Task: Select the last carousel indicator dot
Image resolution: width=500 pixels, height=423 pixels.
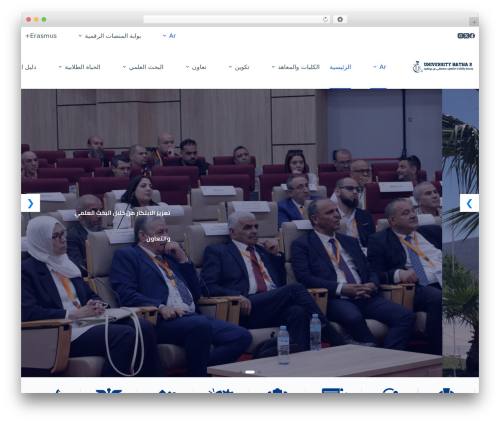Action: (x=259, y=372)
